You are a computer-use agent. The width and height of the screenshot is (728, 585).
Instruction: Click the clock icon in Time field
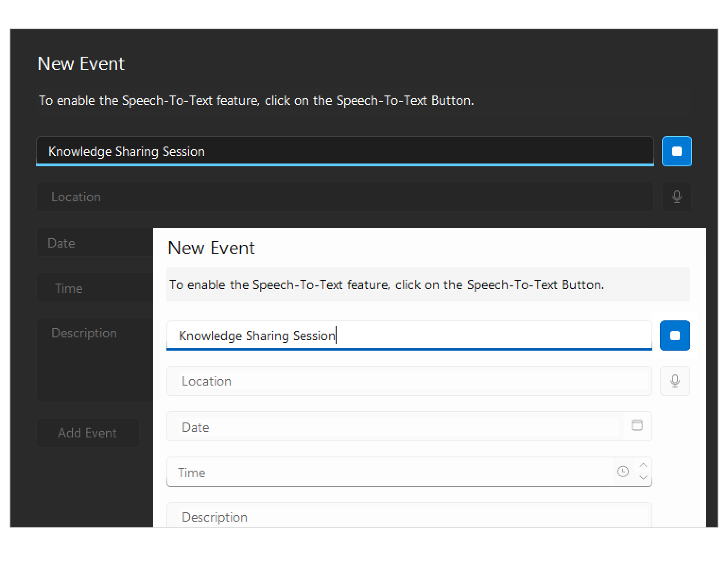pos(623,472)
